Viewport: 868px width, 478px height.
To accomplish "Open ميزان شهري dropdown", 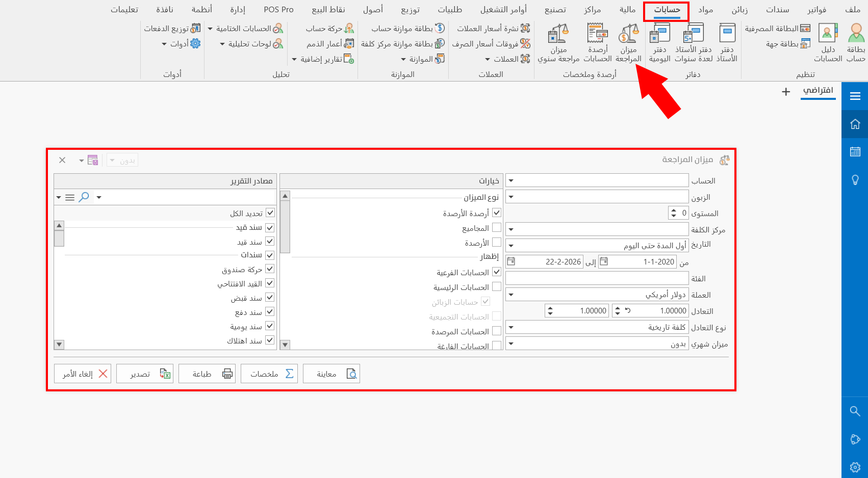I will point(511,343).
